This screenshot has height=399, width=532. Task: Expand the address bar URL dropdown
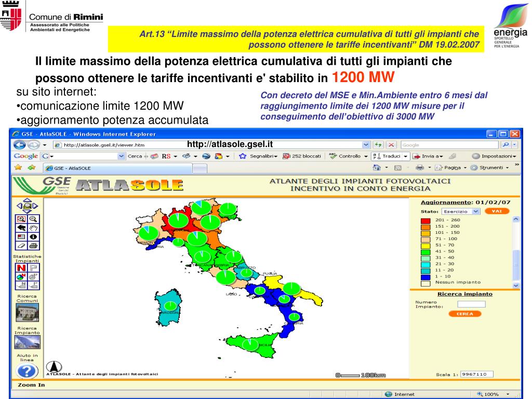point(366,145)
